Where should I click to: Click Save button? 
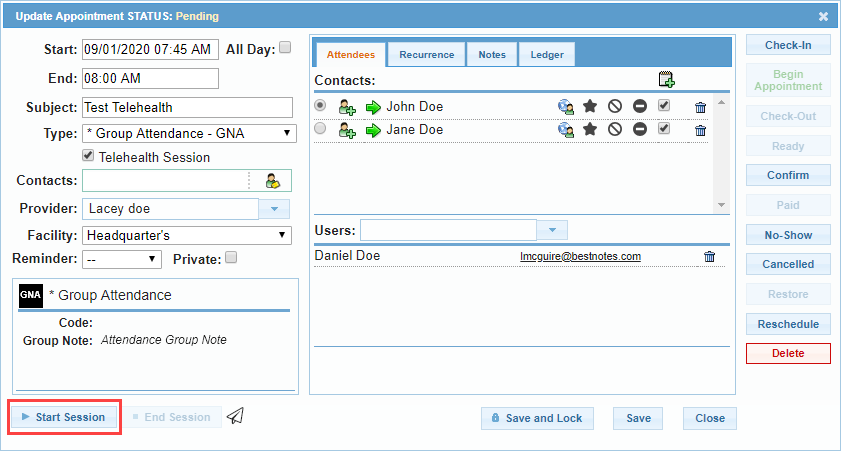(x=638, y=418)
